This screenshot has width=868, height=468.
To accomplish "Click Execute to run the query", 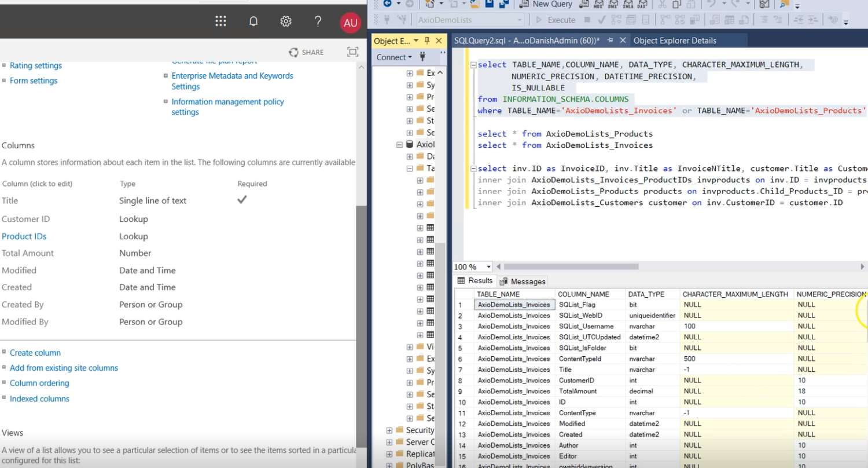I will click(x=559, y=19).
